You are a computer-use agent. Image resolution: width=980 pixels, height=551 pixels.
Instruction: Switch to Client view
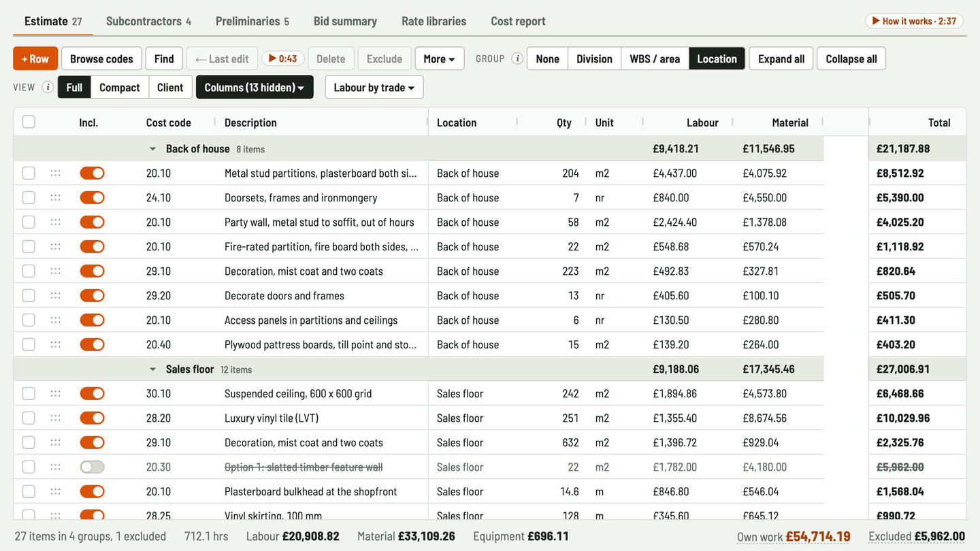pyautogui.click(x=170, y=87)
